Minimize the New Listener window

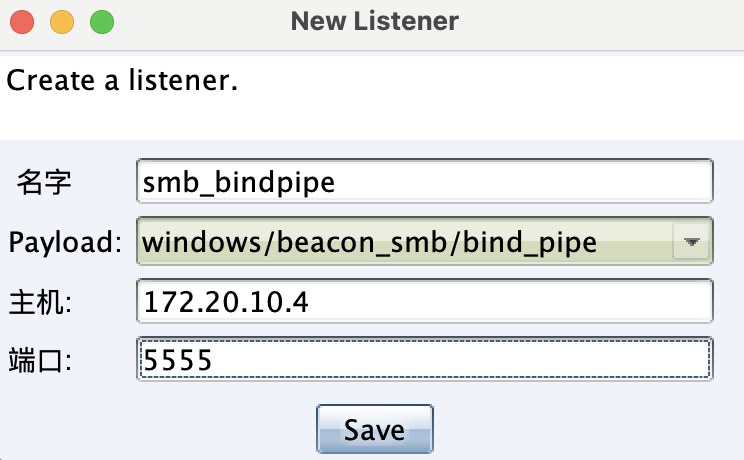[62, 21]
